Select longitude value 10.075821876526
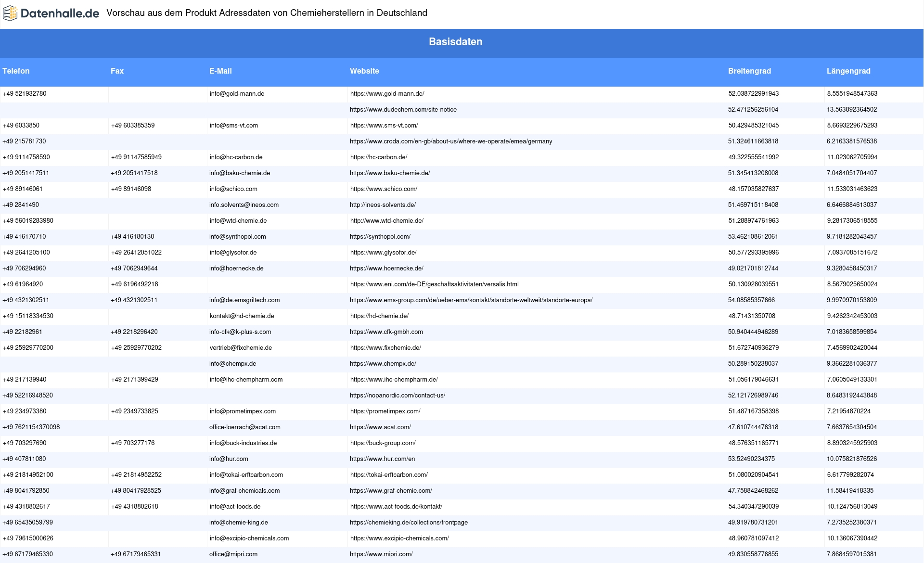Viewport: 924px width, 563px height. click(x=852, y=459)
